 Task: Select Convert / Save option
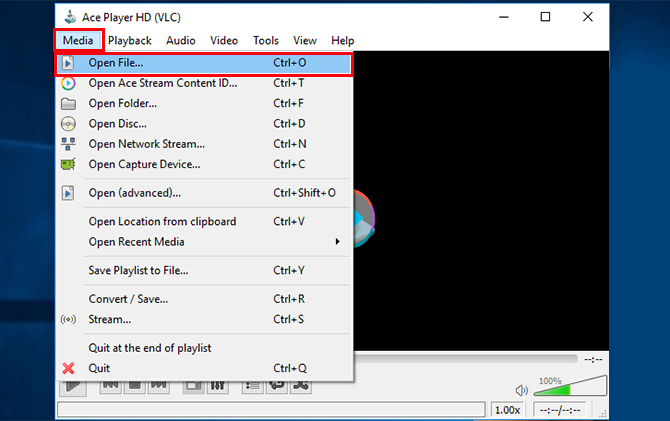click(128, 299)
